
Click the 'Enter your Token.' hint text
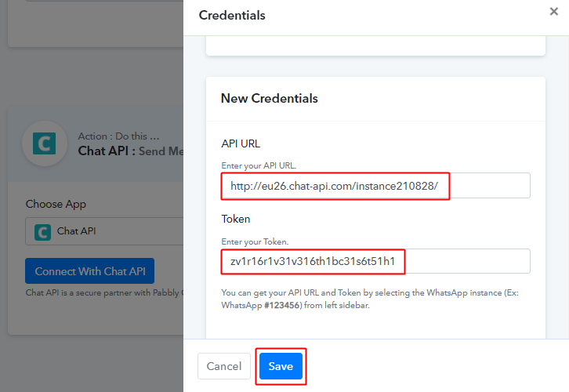pyautogui.click(x=256, y=242)
